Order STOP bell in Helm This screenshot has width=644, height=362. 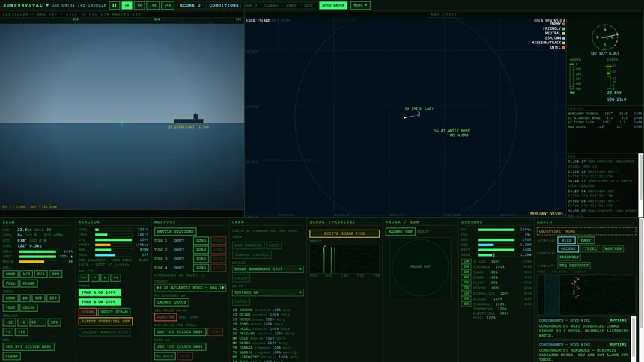[x=10, y=274]
